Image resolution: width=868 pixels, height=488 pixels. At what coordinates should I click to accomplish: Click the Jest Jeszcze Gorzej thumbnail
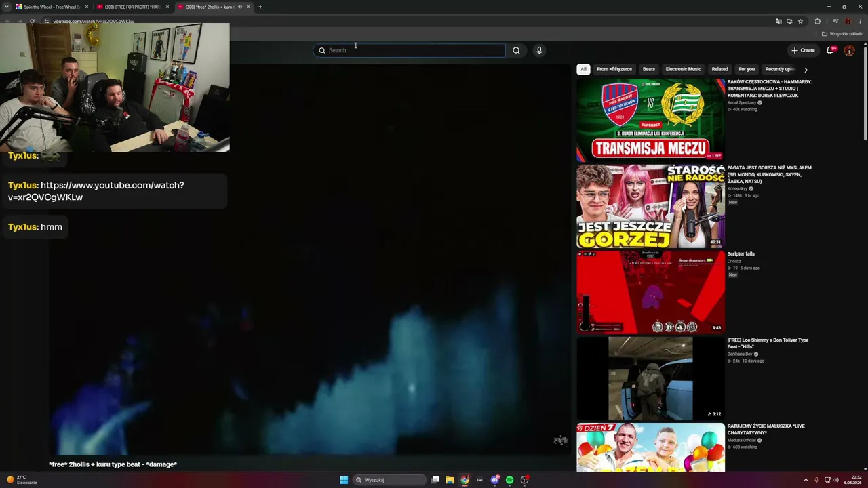(650, 206)
